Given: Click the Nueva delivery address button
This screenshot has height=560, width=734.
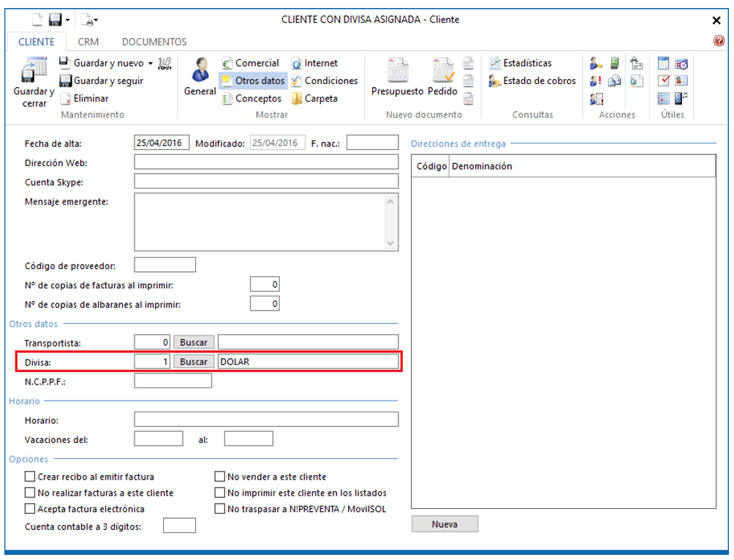Looking at the screenshot, I should [x=444, y=524].
